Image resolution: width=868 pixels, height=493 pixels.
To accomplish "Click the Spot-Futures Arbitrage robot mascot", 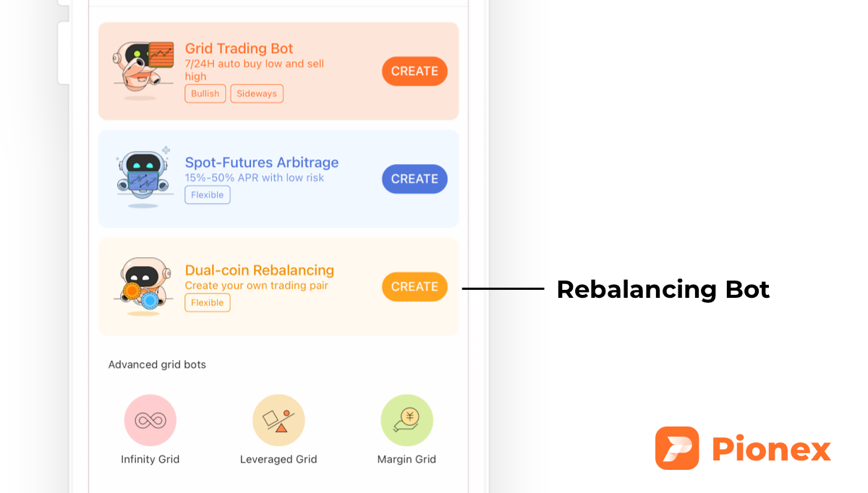I will coord(142,176).
